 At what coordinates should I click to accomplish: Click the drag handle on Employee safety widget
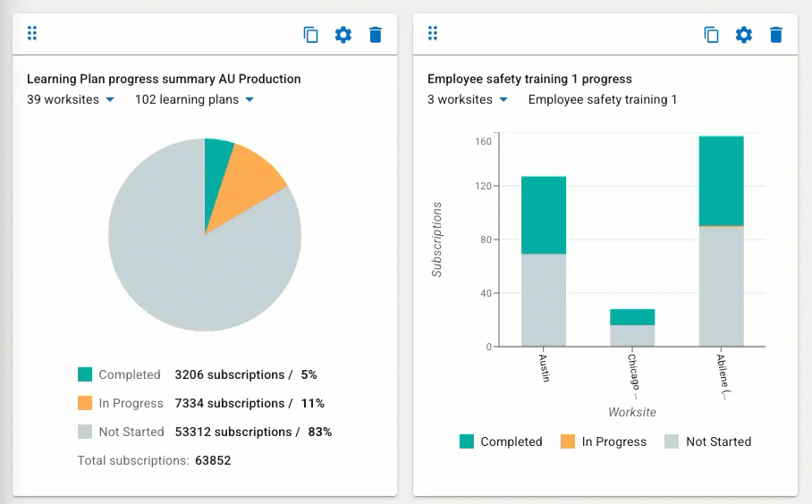click(433, 33)
